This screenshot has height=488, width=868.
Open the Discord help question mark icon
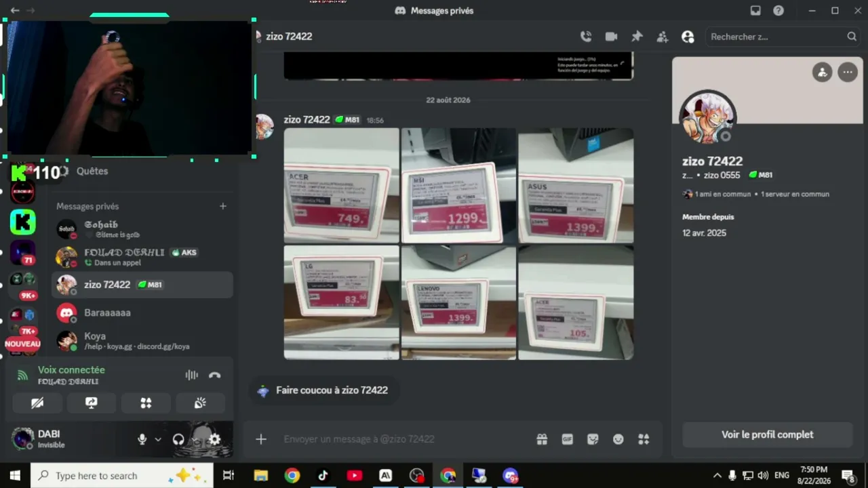[x=778, y=11]
